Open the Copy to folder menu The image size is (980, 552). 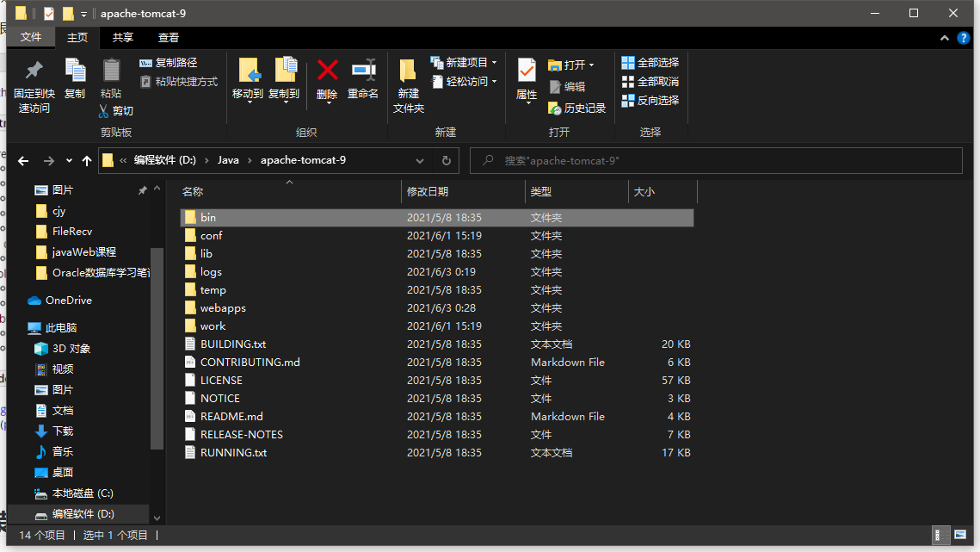coord(285,80)
